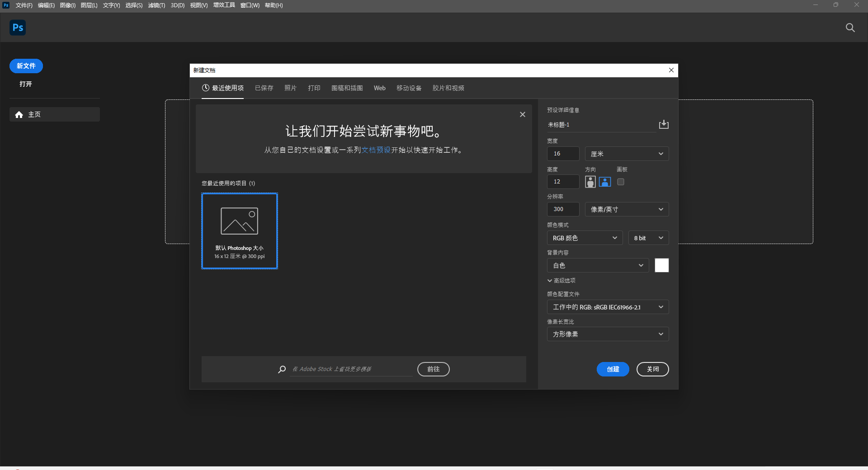Select landscape orientation icon
Screen dimensions: 868x470
tap(605, 182)
